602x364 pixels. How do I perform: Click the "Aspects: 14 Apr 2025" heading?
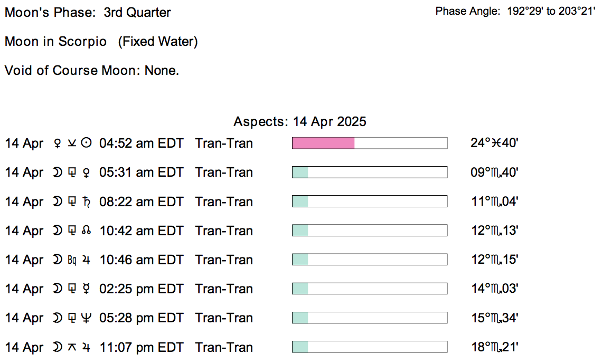click(x=300, y=122)
